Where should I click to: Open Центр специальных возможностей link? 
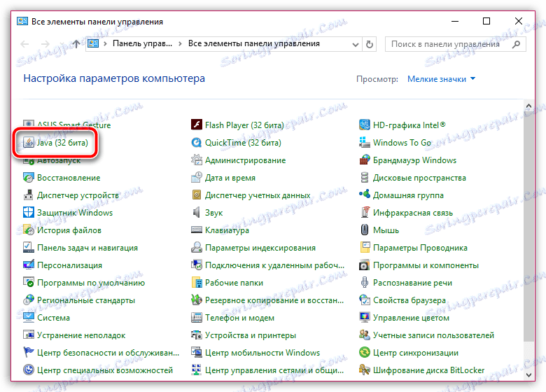coord(105,370)
